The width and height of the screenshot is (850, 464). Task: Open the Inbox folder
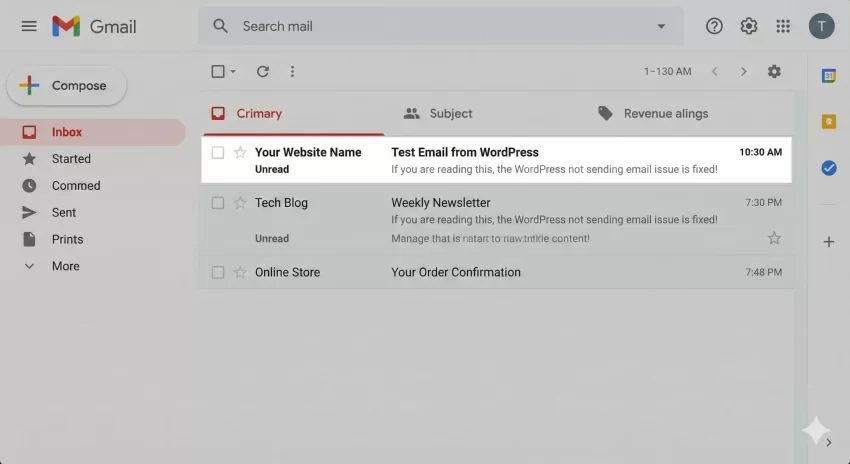tap(92, 132)
